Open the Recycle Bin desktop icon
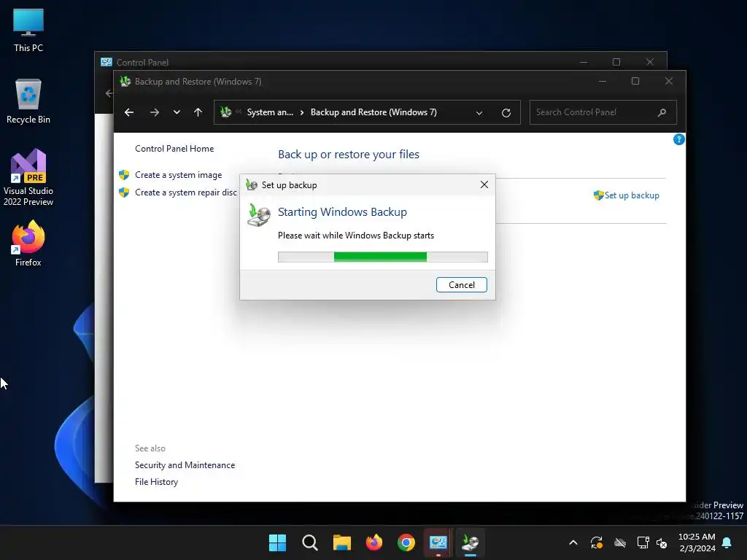The width and height of the screenshot is (747, 560). (28, 101)
